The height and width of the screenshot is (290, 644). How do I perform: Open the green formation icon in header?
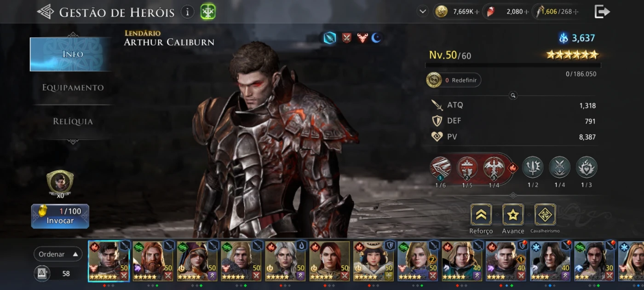[208, 12]
